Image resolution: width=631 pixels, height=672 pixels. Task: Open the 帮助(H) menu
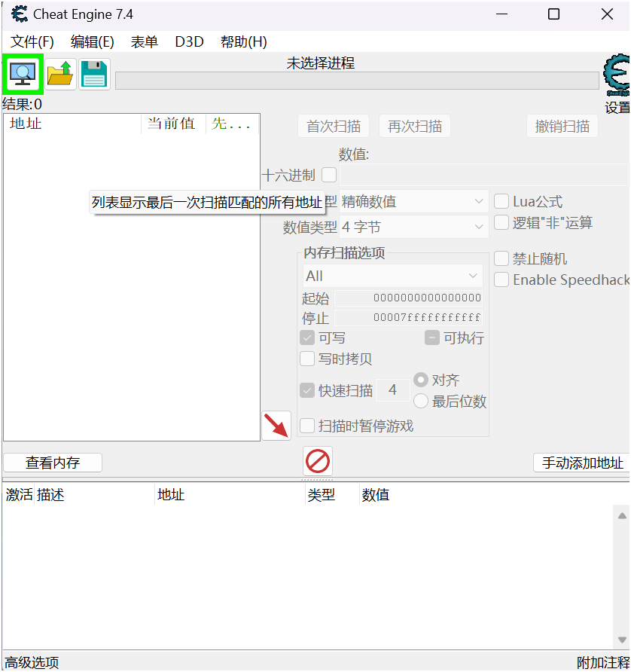point(244,42)
